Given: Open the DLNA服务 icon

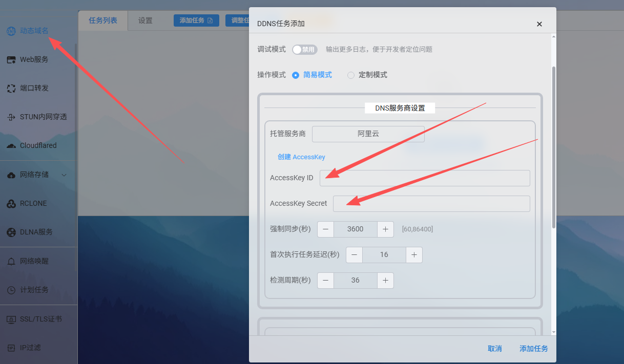Looking at the screenshot, I should point(11,232).
